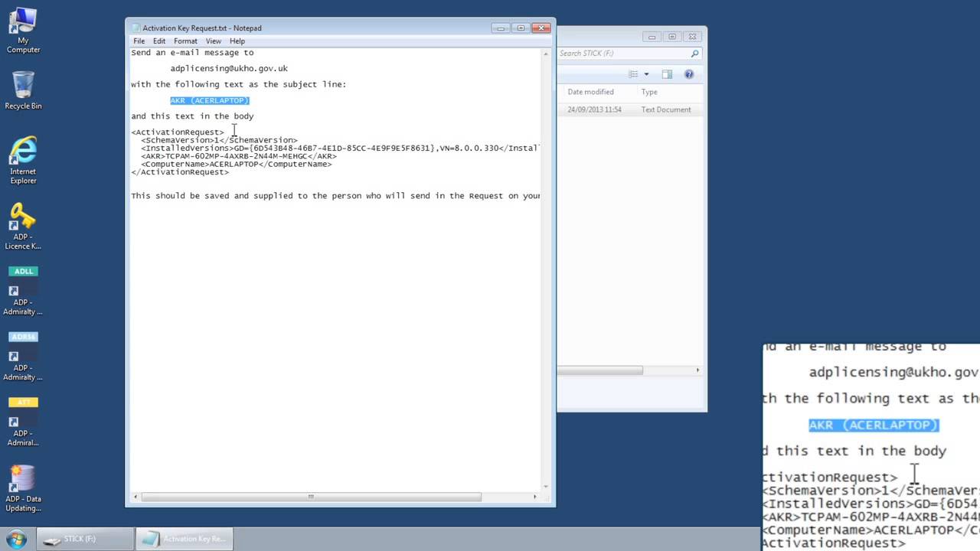Open the Help menu in Notepad
This screenshot has width=980, height=551.
click(x=237, y=41)
